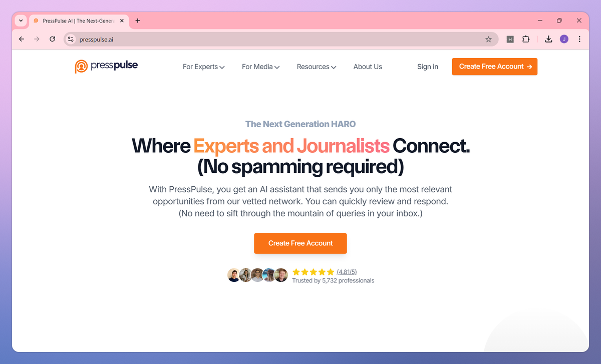Click 'Trusted by 5,732 professionals' text
Viewport: 601px width, 364px height.
(x=333, y=281)
